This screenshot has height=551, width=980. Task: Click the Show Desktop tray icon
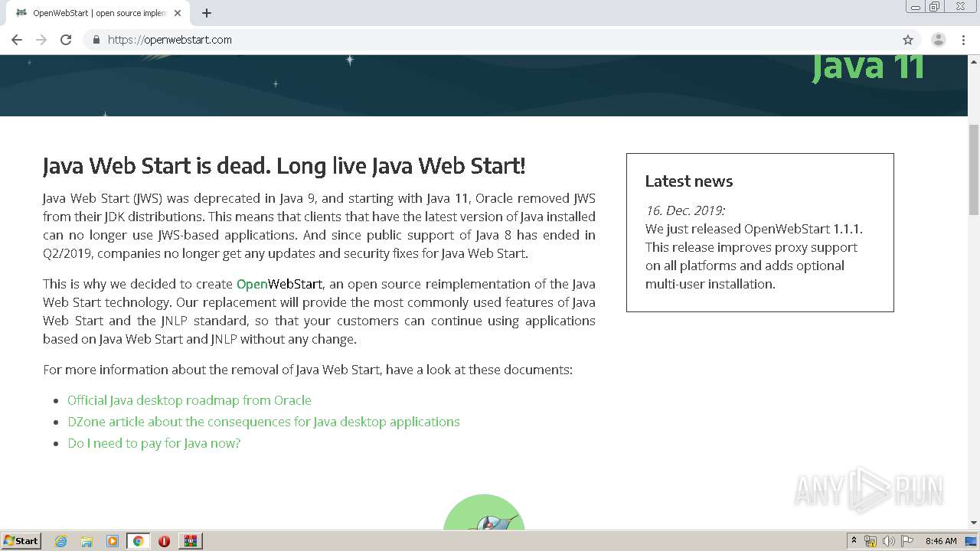[x=971, y=541]
